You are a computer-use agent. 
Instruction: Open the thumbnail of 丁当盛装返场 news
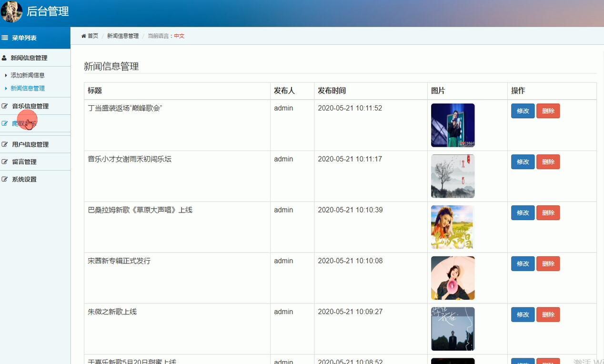coord(453,125)
